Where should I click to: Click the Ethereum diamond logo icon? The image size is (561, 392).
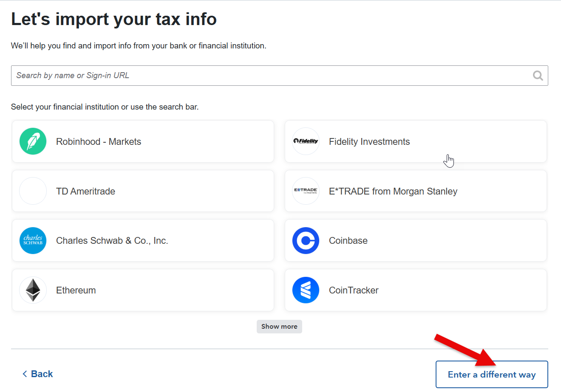coord(33,290)
